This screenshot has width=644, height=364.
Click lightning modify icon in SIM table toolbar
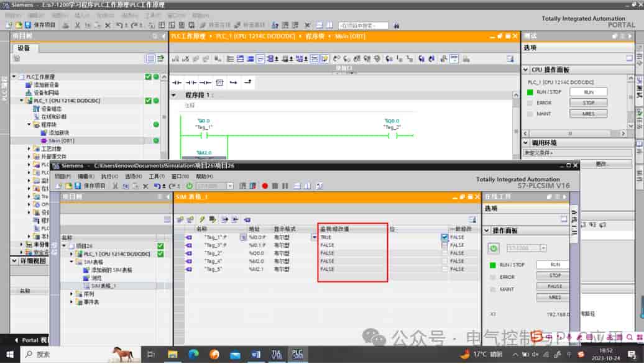click(x=202, y=219)
